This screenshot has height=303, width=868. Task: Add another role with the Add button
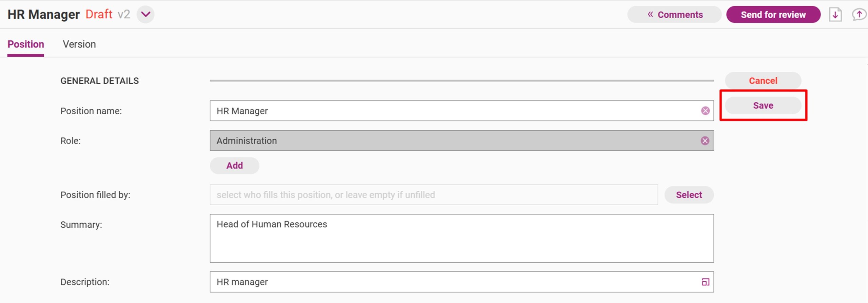coord(235,166)
